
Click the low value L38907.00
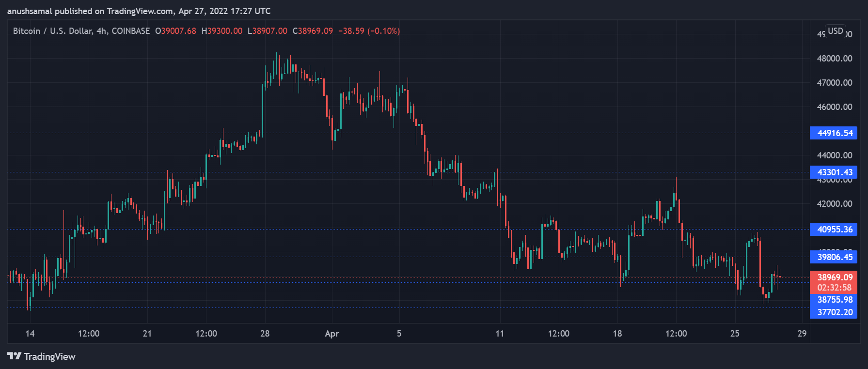click(x=268, y=31)
